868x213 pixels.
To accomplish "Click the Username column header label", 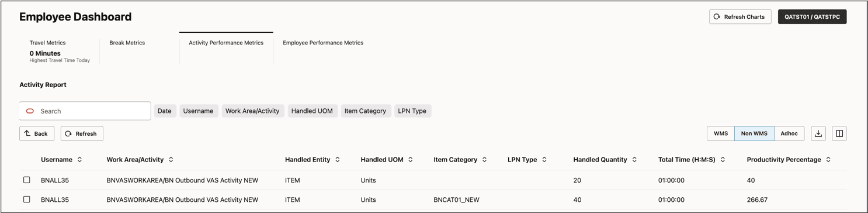I will pos(57,160).
